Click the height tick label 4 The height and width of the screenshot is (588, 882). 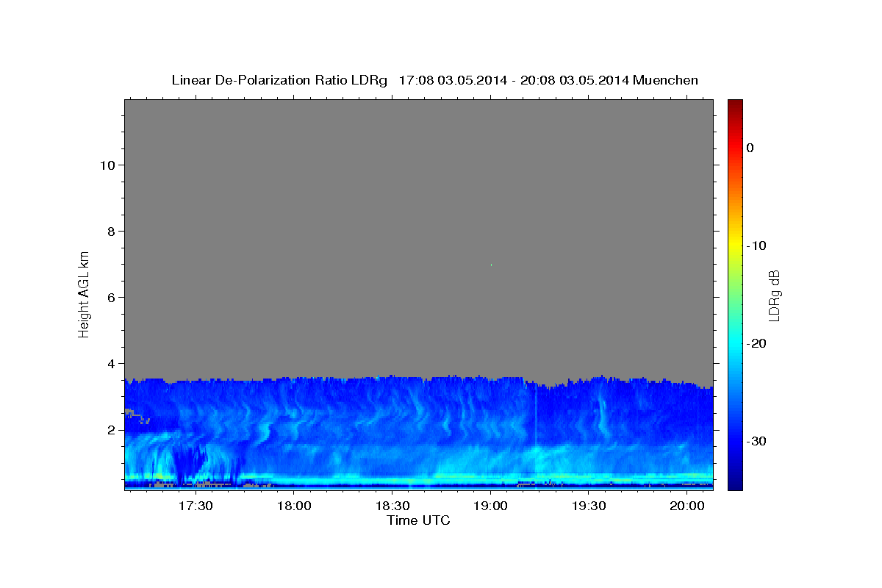pos(110,363)
